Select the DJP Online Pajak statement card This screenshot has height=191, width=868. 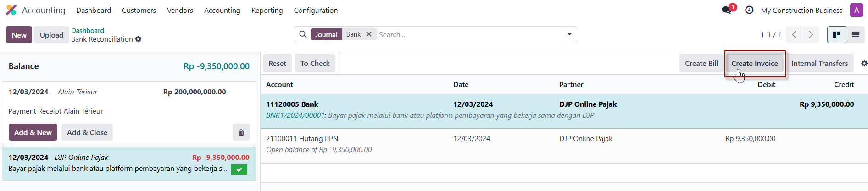[x=129, y=164]
